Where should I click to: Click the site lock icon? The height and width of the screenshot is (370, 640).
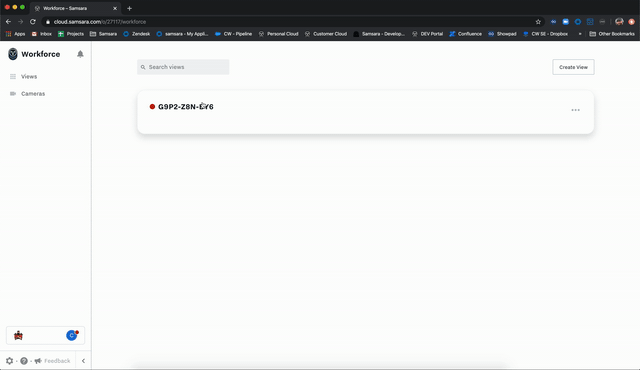pos(48,22)
